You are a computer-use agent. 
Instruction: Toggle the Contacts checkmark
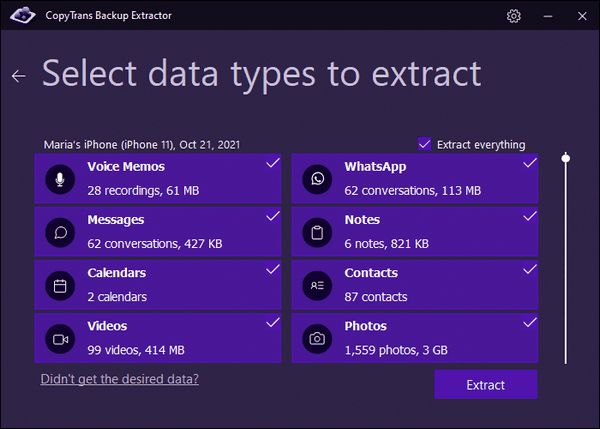(530, 270)
